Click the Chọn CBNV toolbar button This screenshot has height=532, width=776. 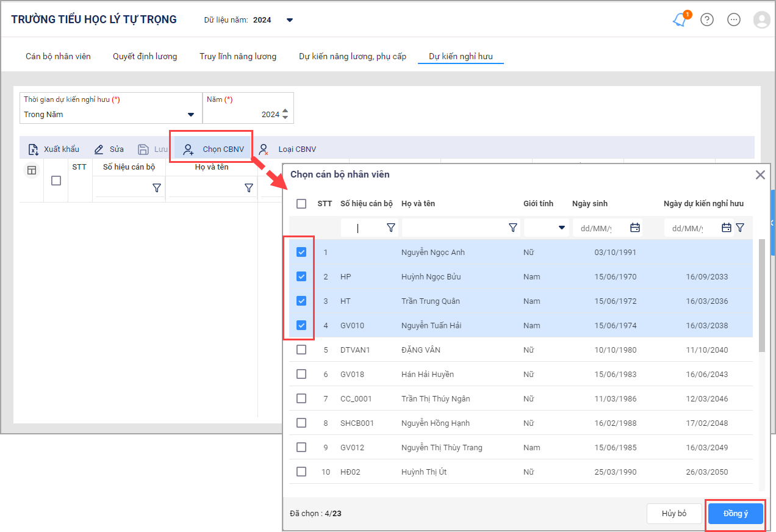click(213, 149)
